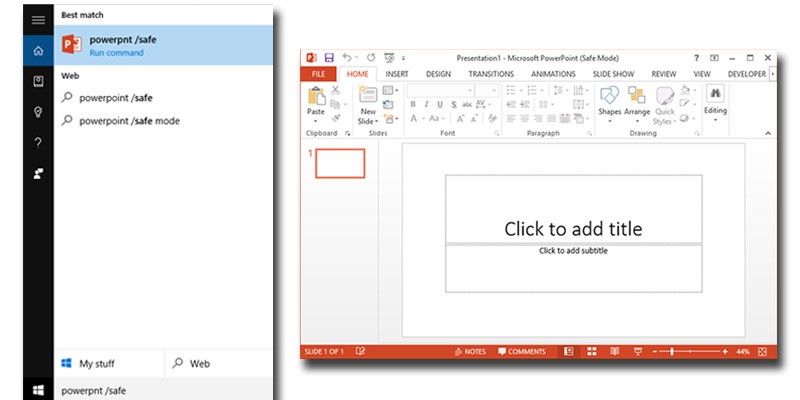Open the Change Case Aa dropdown
Viewport: 800px width, 400px height.
click(x=437, y=118)
